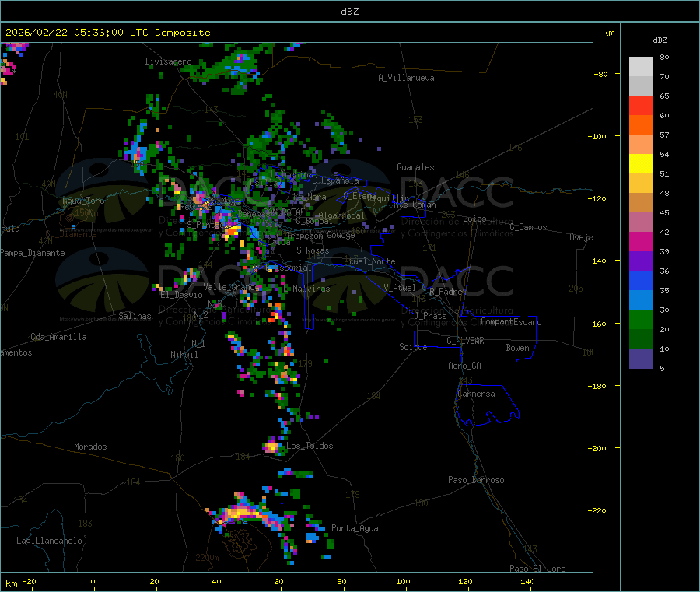Pick the green 20–30 dBZ legend swatch

tap(641, 319)
